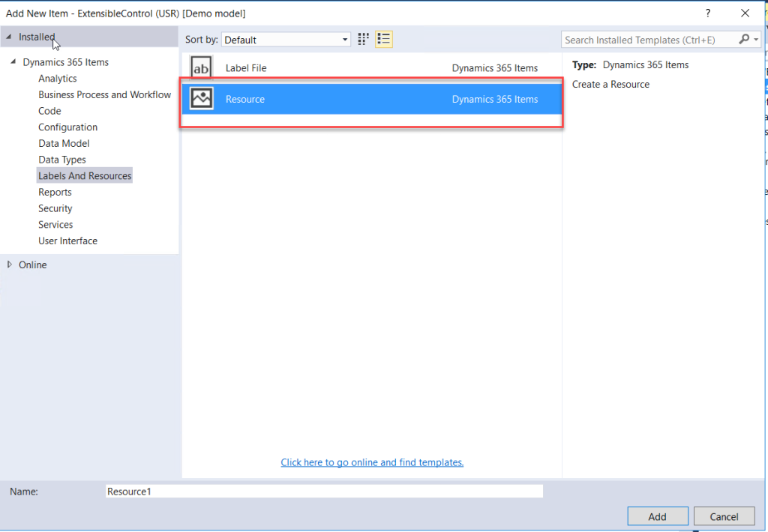Click the Resource picture icon
Screen dimensions: 768x532
[201, 98]
